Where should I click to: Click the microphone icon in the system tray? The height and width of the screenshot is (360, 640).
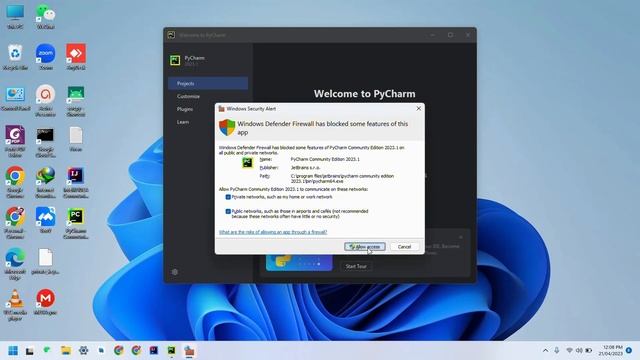pyautogui.click(x=557, y=351)
